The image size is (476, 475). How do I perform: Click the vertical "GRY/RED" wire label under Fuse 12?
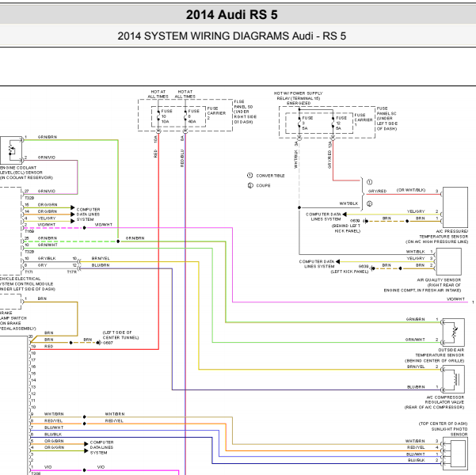tap(329, 160)
